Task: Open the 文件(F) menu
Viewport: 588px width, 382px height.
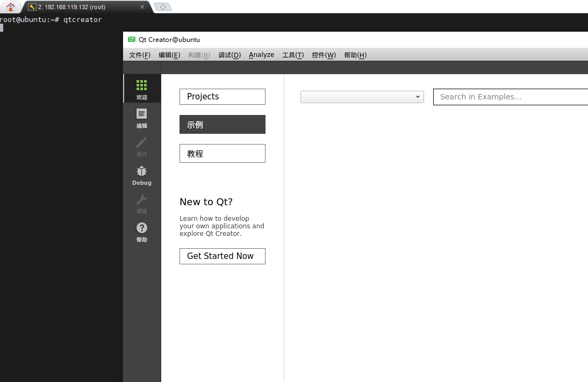Action: click(140, 55)
